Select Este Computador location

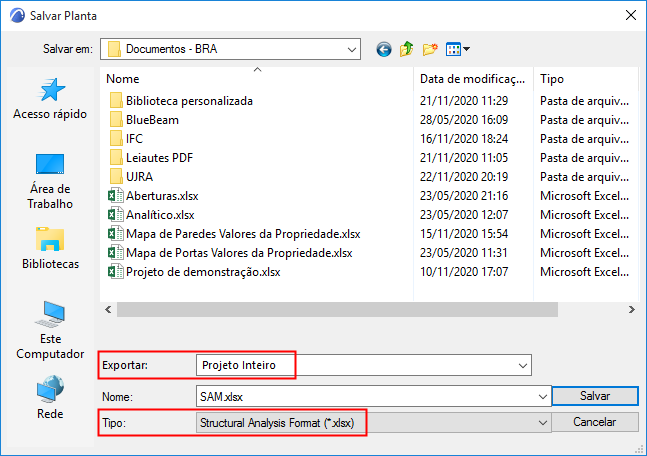50,330
